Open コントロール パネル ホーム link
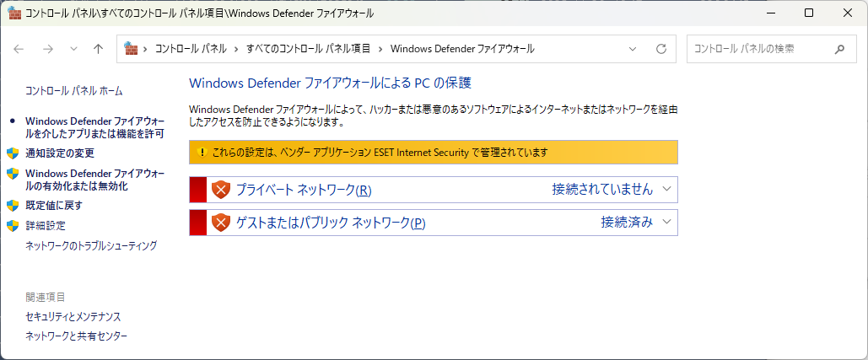 click(x=74, y=90)
